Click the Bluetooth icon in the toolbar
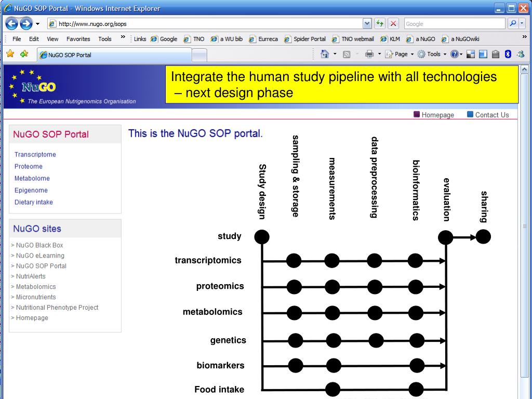532x399 pixels. tap(508, 54)
